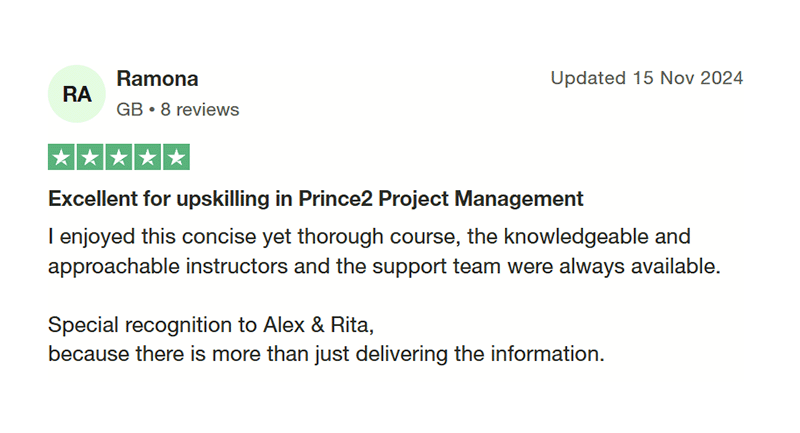The height and width of the screenshot is (433, 800).
Task: Click the 2024 year in date
Action: click(721, 78)
